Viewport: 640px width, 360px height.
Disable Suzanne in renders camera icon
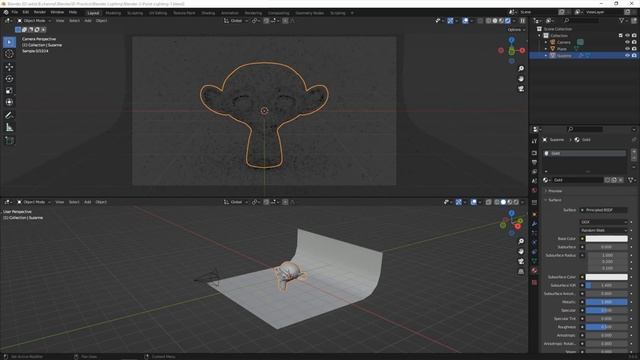click(634, 55)
